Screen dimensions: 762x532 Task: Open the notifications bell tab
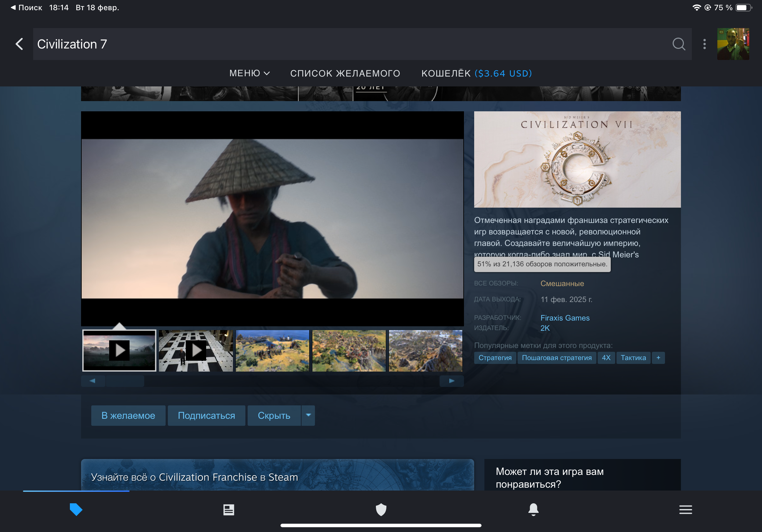[x=533, y=509]
